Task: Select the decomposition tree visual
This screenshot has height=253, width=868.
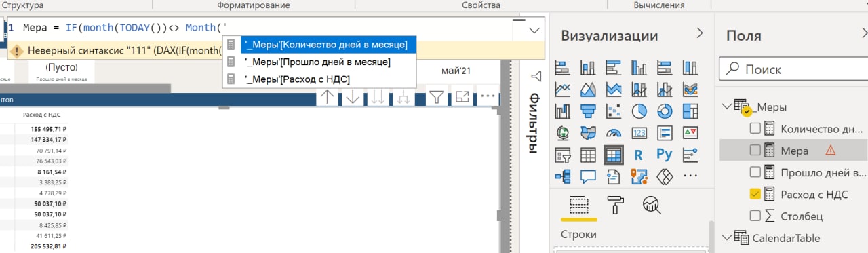Action: tap(563, 176)
